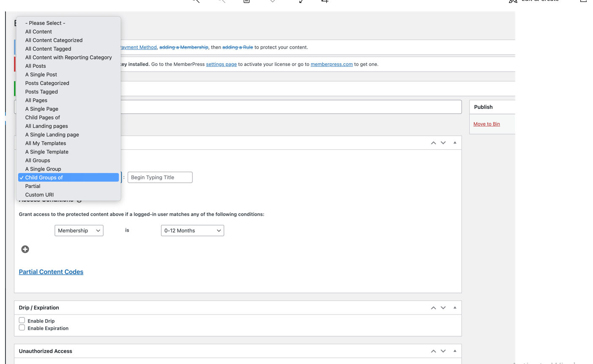The height and width of the screenshot is (364, 593).
Task: Enable the Drip checkbox
Action: tap(22, 320)
